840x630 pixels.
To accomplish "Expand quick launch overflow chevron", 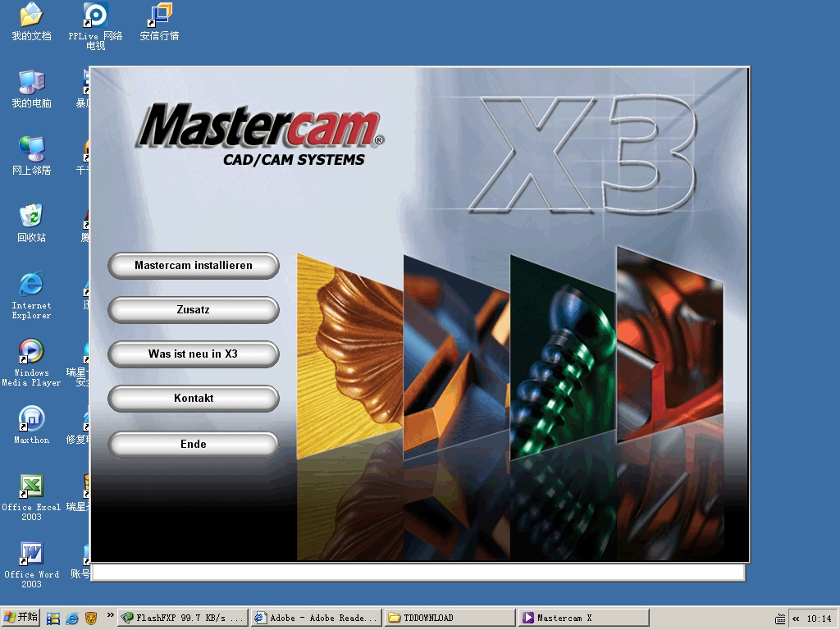I will pos(111,615).
